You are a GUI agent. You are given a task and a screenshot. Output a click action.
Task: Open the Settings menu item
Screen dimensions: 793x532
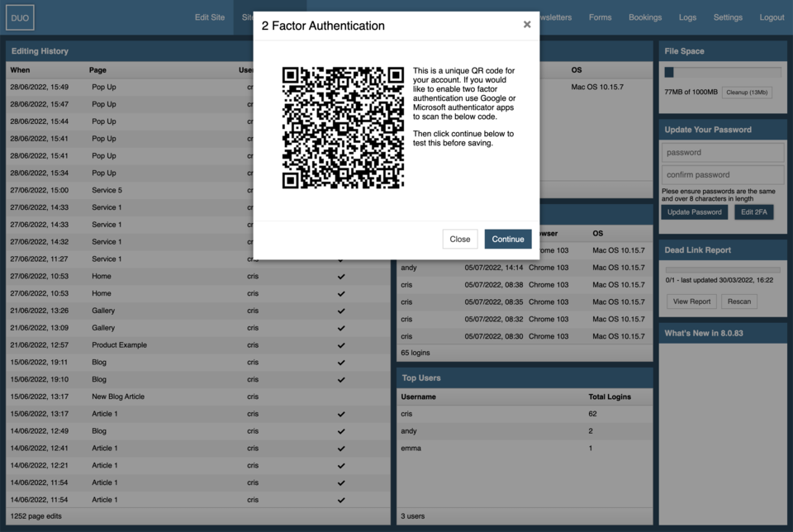point(728,17)
